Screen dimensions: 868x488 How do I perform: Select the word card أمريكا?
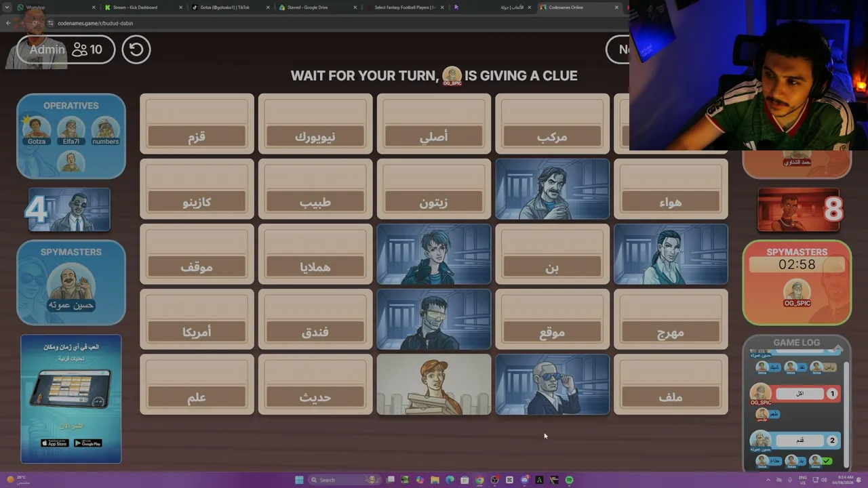[x=197, y=319]
